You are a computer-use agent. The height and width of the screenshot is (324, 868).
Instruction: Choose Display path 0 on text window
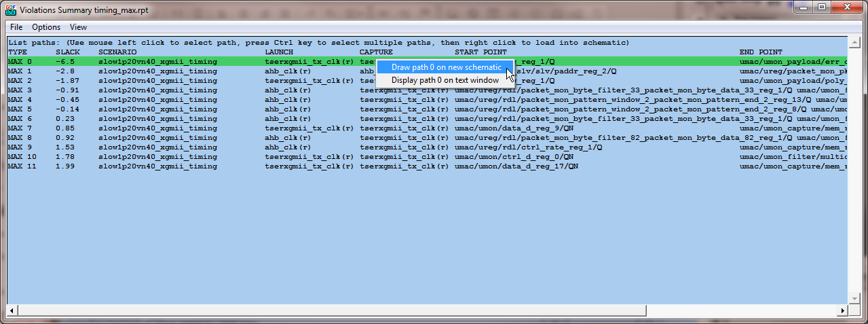pos(445,80)
